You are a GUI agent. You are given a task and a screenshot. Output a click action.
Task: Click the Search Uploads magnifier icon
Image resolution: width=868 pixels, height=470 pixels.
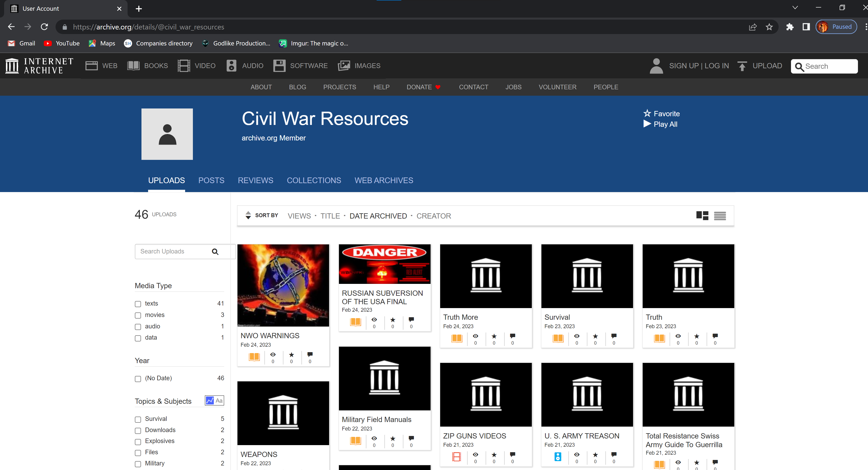pyautogui.click(x=215, y=251)
